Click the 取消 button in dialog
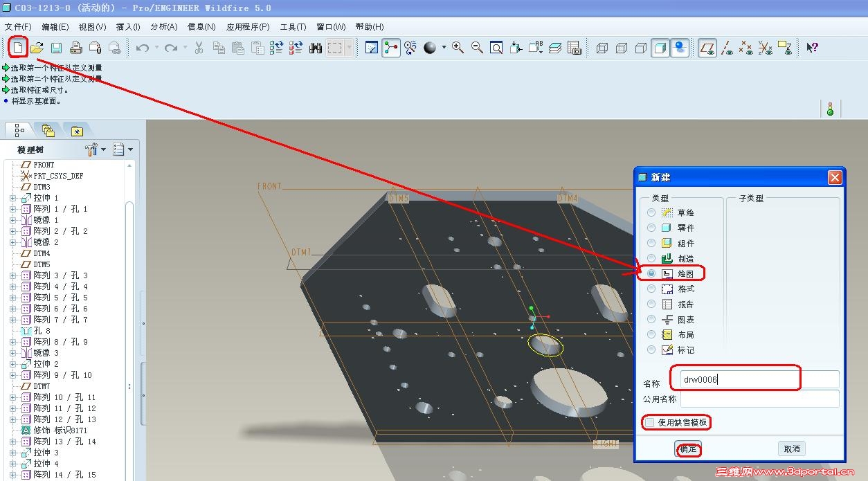 coord(792,448)
